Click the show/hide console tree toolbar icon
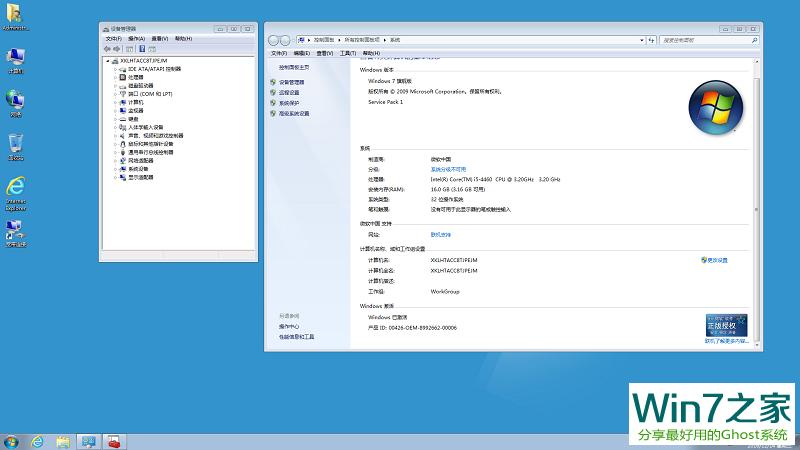This screenshot has width=800, height=450. (130, 49)
